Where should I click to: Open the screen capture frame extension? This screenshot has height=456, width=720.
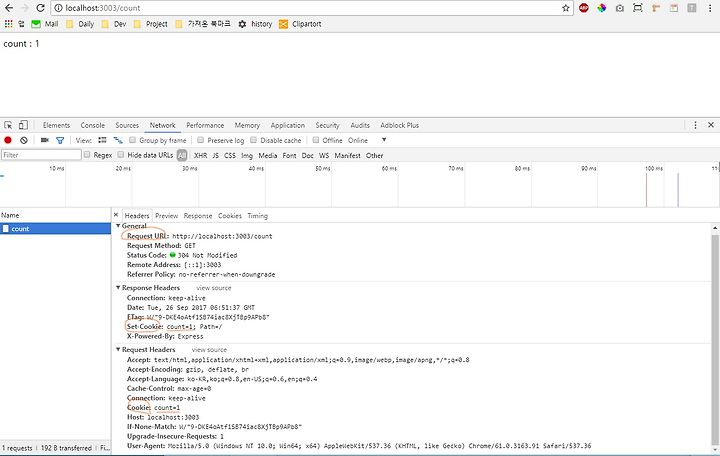pos(638,8)
